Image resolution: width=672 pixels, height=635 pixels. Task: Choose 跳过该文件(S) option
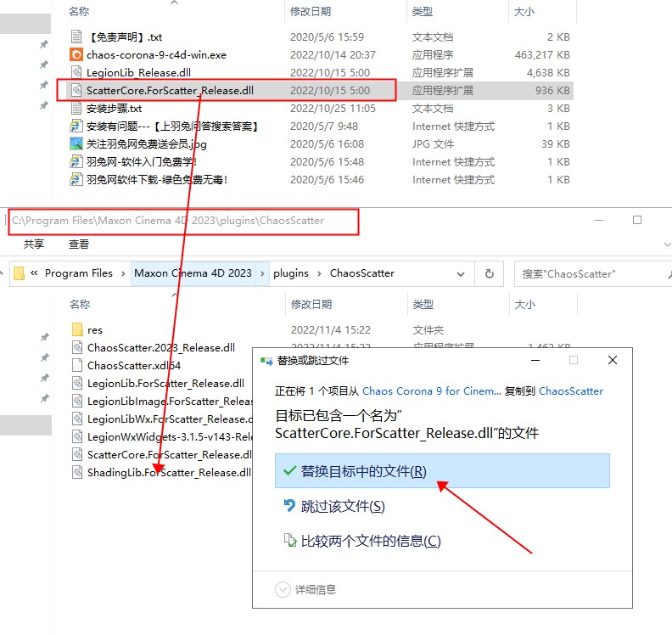tap(343, 506)
